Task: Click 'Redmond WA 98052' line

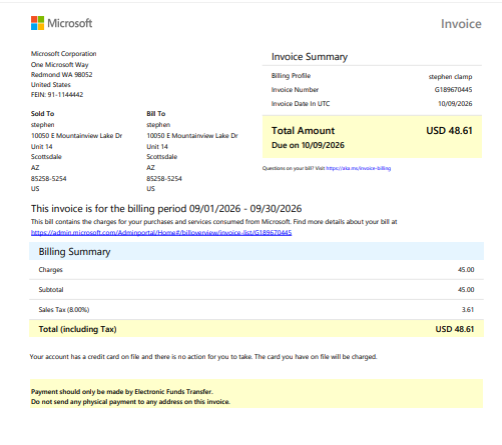Action: (62, 75)
